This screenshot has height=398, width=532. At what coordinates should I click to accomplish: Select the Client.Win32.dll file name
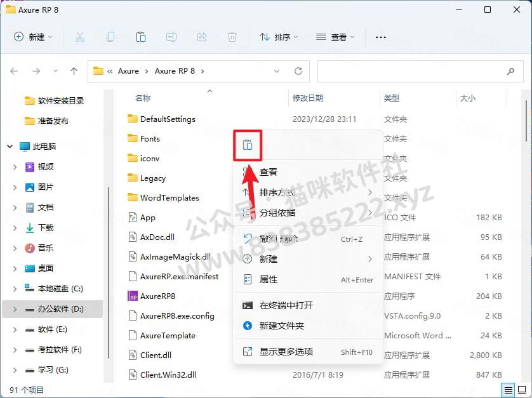point(168,375)
